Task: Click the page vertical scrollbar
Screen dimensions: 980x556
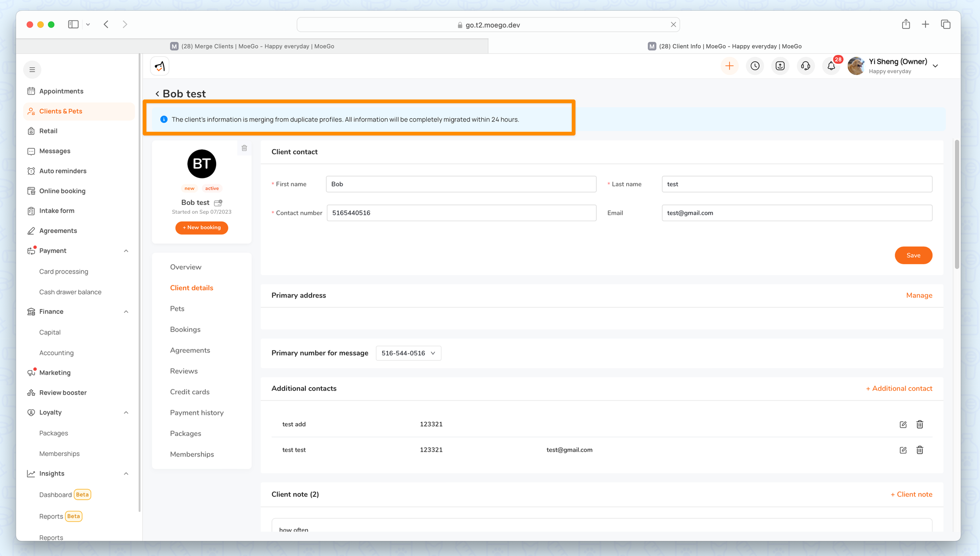Action: (x=956, y=203)
